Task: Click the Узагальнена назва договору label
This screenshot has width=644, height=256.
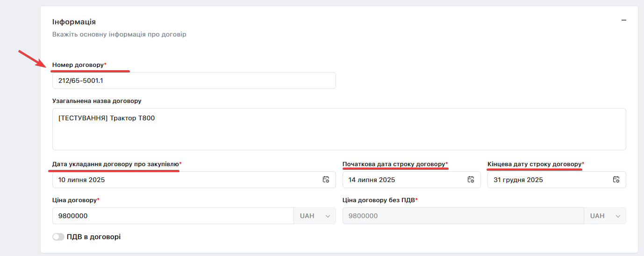Action: point(97,101)
